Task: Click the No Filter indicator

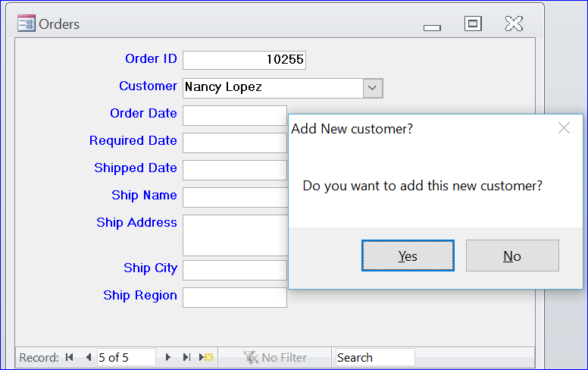Action: [x=275, y=358]
